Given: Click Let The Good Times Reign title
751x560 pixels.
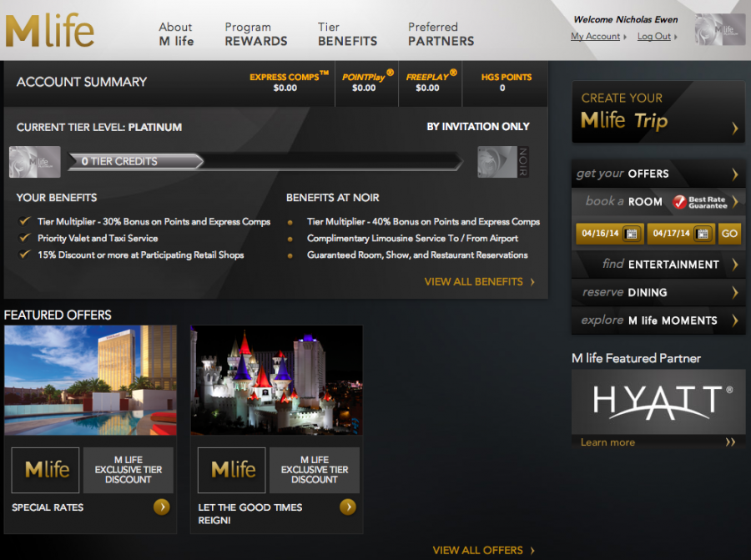Looking at the screenshot, I should (250, 514).
